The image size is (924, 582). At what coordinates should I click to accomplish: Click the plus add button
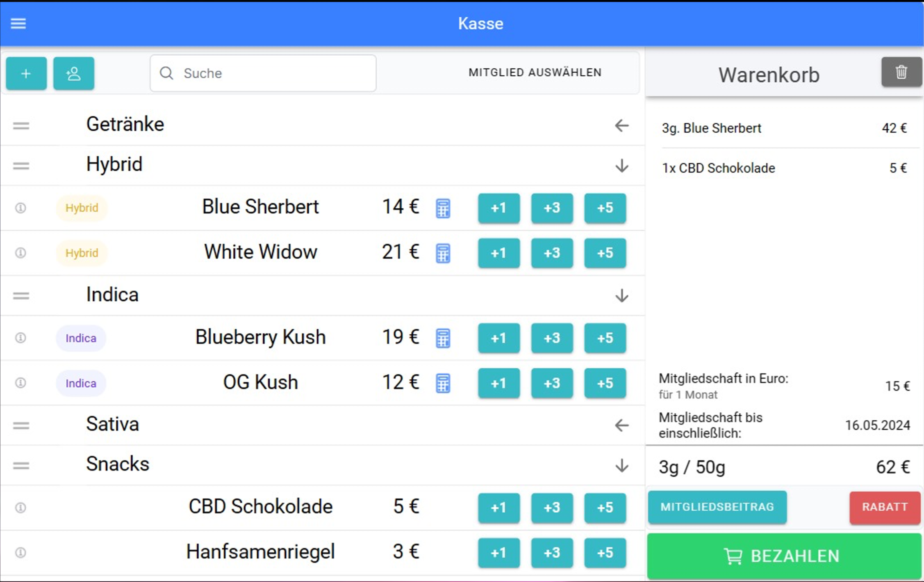click(26, 73)
